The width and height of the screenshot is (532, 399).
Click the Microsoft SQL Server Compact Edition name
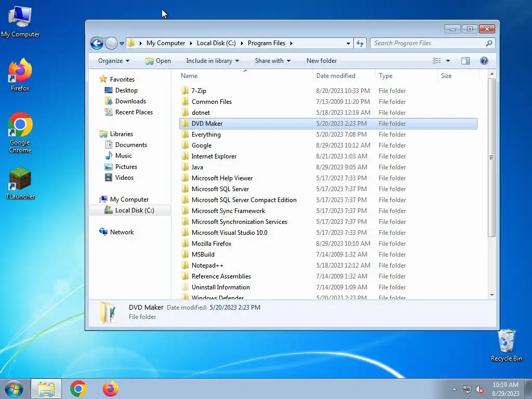pos(244,200)
